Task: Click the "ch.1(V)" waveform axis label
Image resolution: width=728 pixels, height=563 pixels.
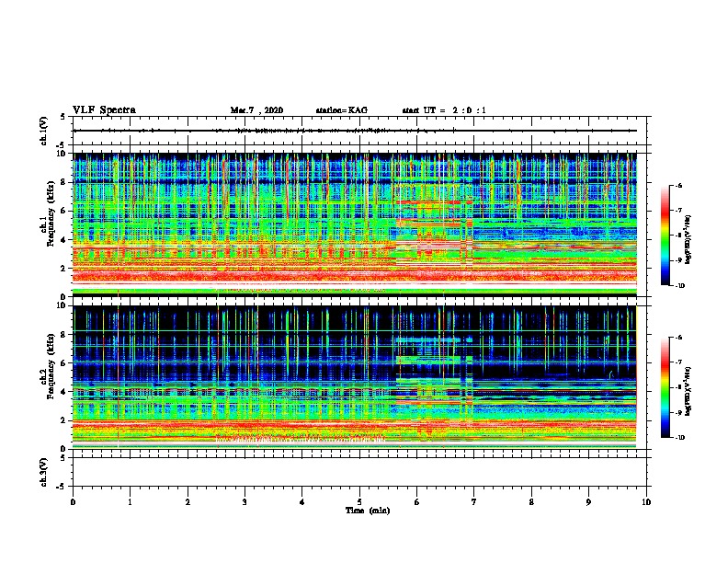Action: [44, 131]
